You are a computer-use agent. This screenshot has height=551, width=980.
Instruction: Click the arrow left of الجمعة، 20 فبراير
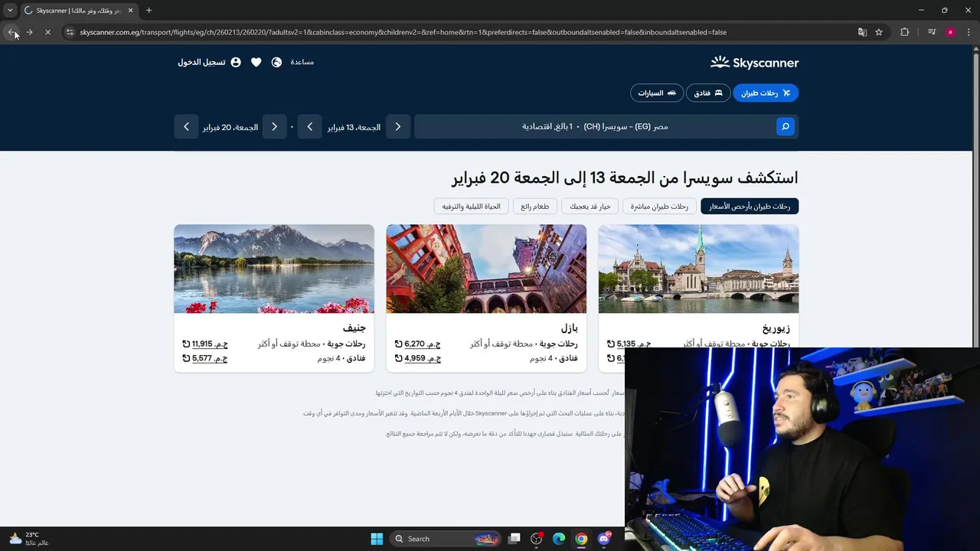(x=186, y=126)
